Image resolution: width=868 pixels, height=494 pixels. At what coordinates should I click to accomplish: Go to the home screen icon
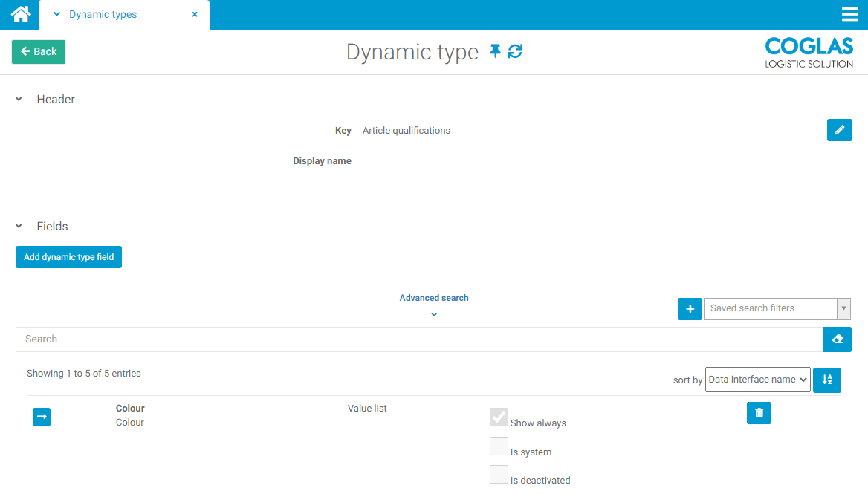20,14
